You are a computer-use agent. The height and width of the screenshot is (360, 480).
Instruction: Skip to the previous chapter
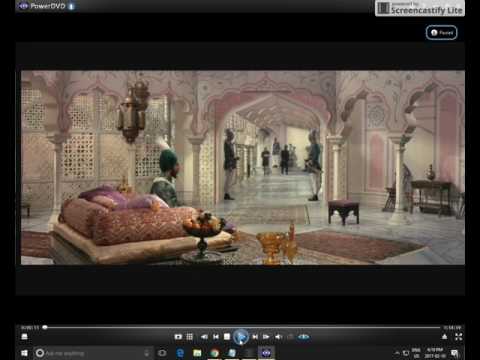point(216,337)
